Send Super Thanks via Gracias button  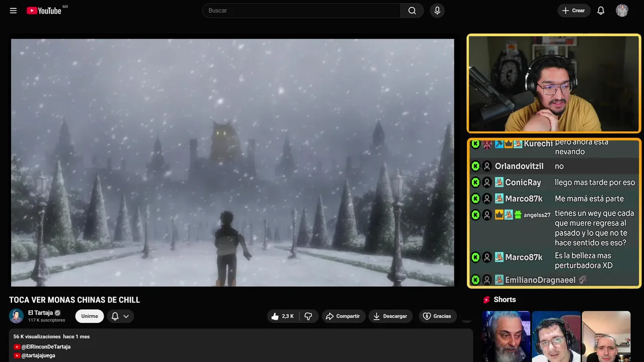click(437, 316)
